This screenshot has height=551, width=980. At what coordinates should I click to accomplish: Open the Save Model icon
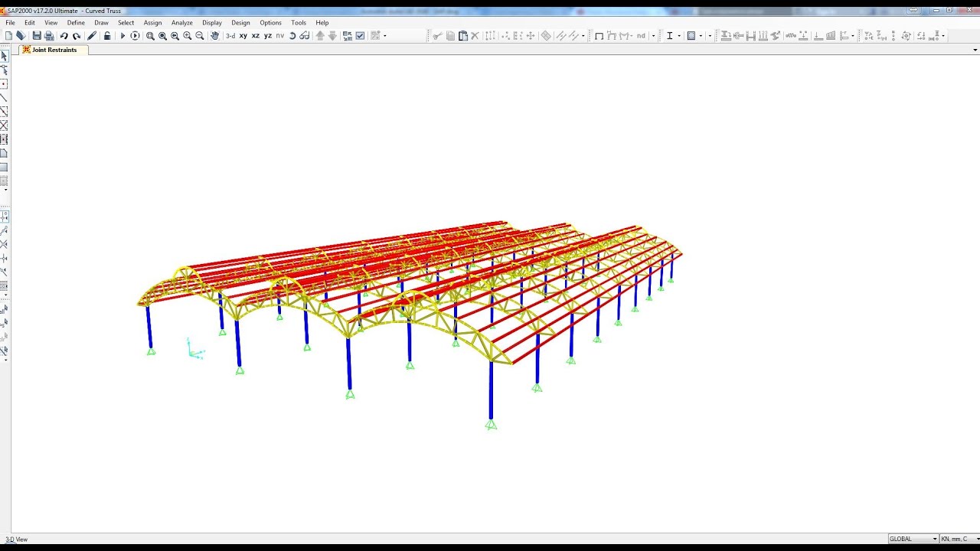pyautogui.click(x=37, y=35)
